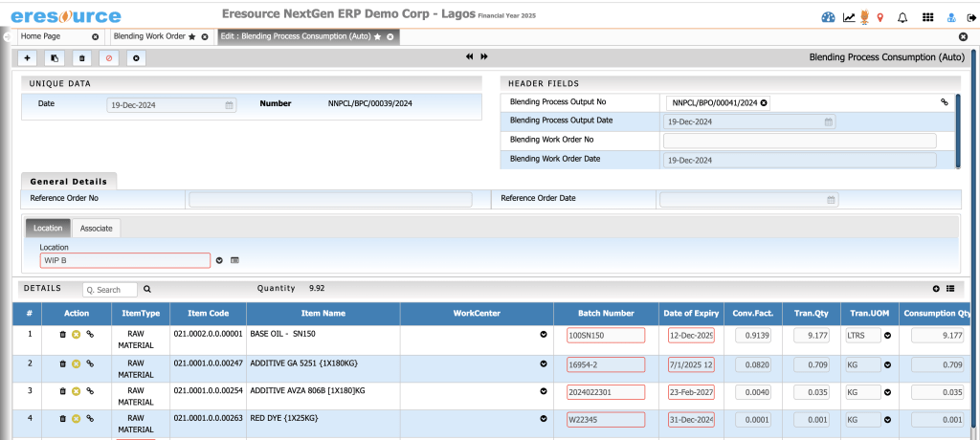
Task: Expand the Location dropdown arrow
Action: pos(219,260)
